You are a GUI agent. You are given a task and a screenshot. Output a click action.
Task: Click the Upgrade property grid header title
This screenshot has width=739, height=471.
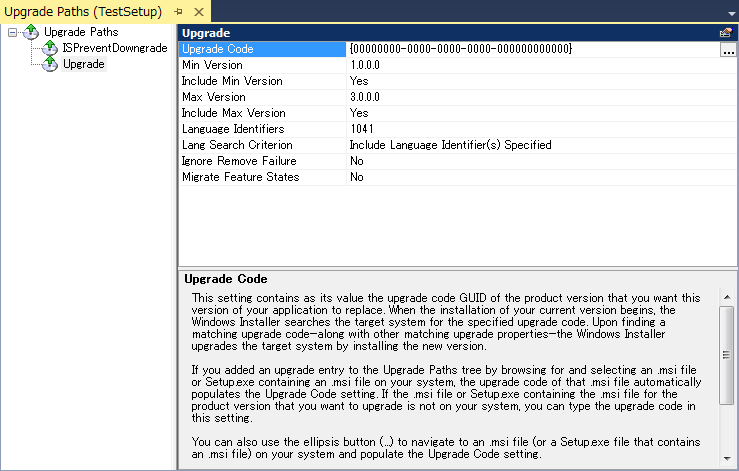click(206, 33)
